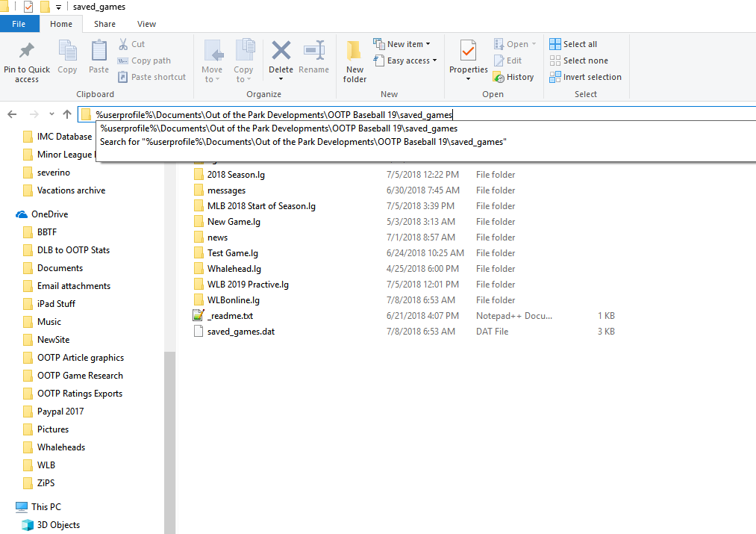The image size is (756, 534).
Task: Click the Copy path icon
Action: pos(123,60)
